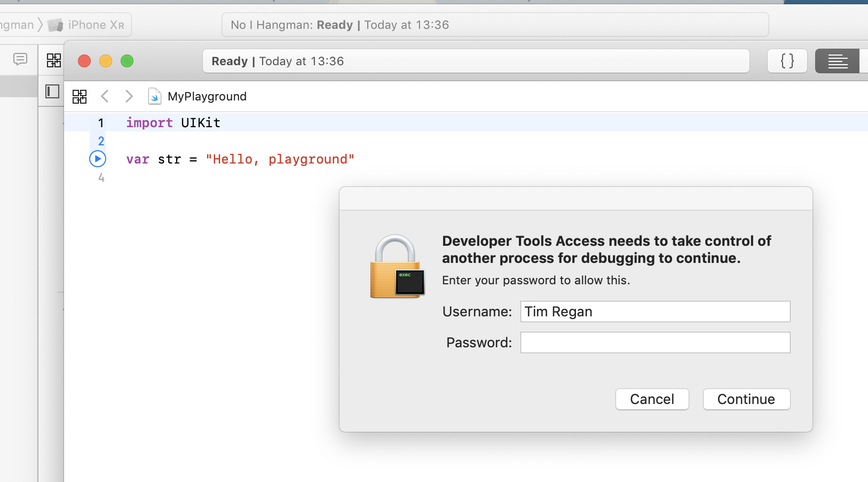868x482 pixels.
Task: Click the source editor list view icon
Action: (x=838, y=61)
